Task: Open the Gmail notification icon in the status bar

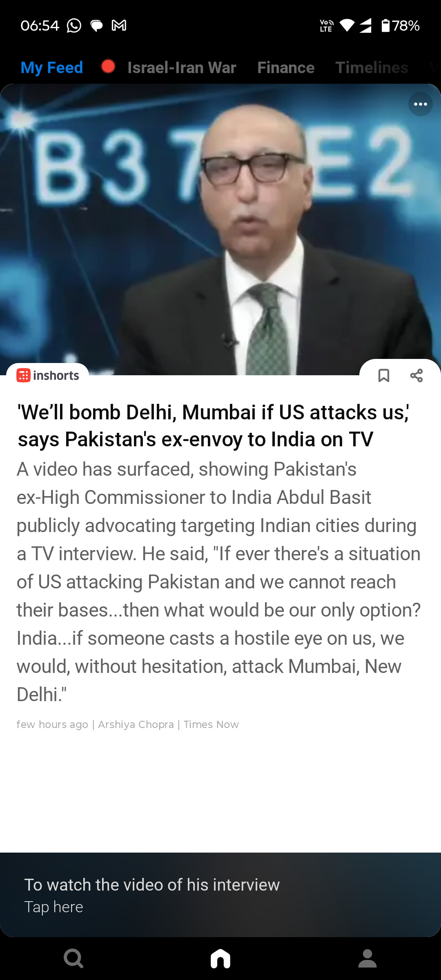Action: (x=119, y=25)
